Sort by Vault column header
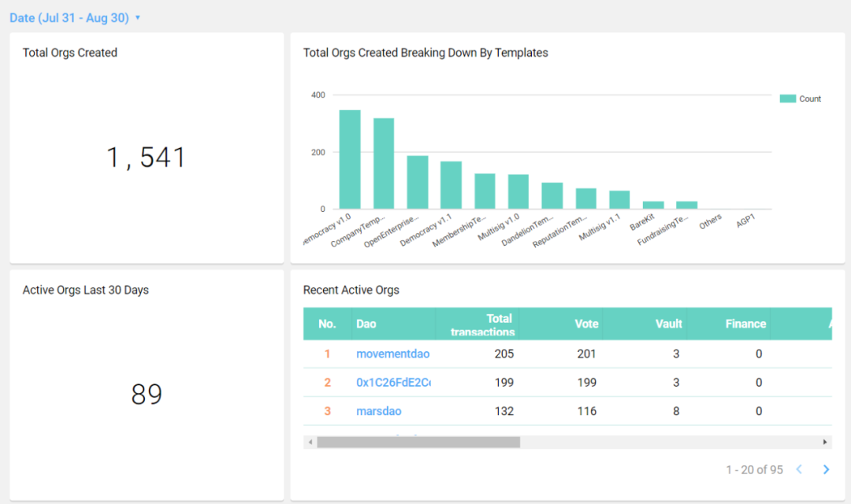 click(x=668, y=324)
